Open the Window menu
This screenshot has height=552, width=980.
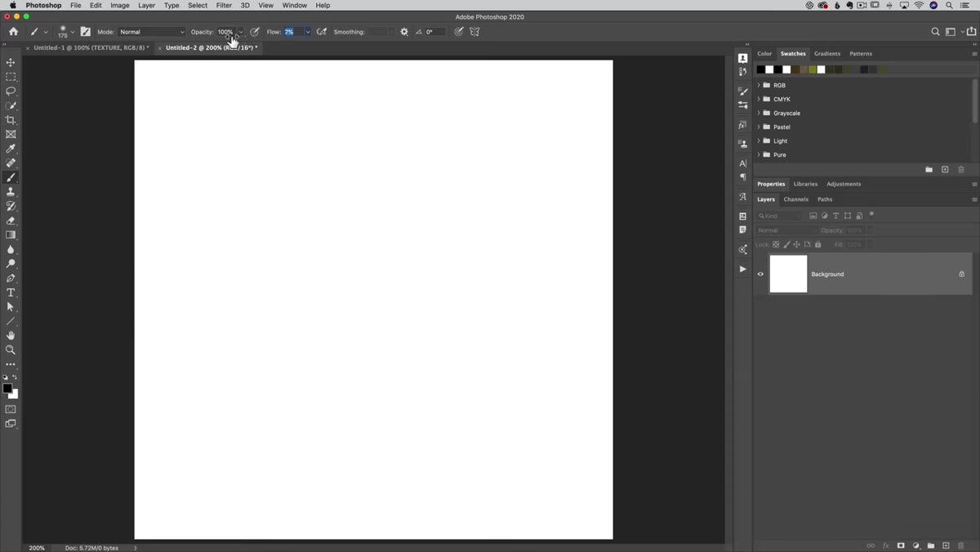tap(295, 5)
